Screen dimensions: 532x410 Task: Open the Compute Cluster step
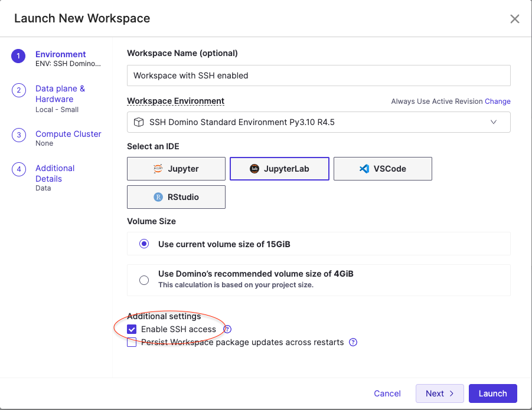point(68,134)
